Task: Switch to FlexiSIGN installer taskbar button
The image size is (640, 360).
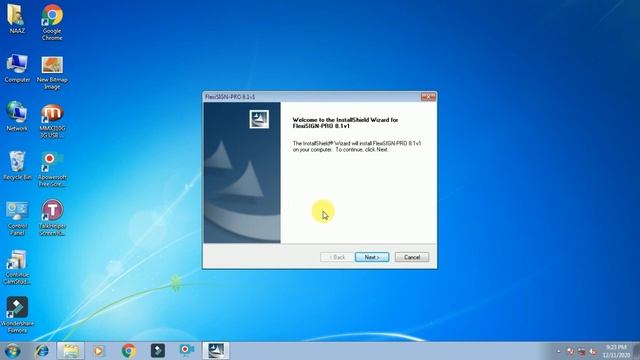Action: (x=216, y=351)
